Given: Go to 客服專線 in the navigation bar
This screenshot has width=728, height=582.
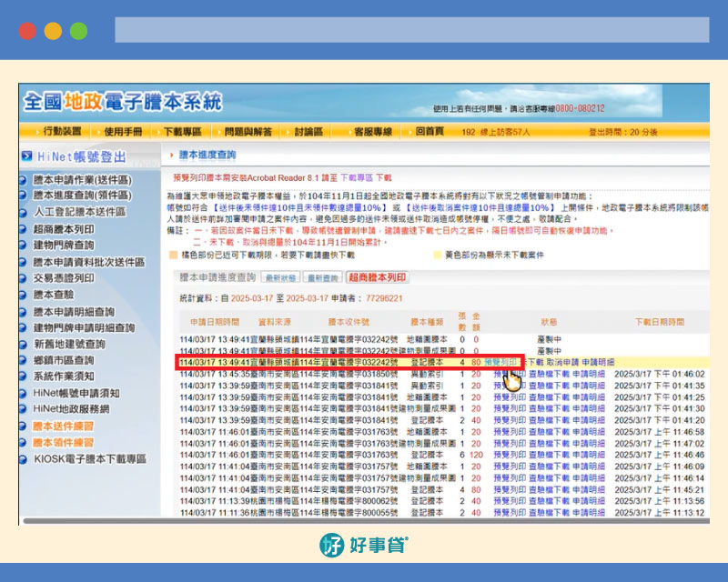Looking at the screenshot, I should pos(373,132).
